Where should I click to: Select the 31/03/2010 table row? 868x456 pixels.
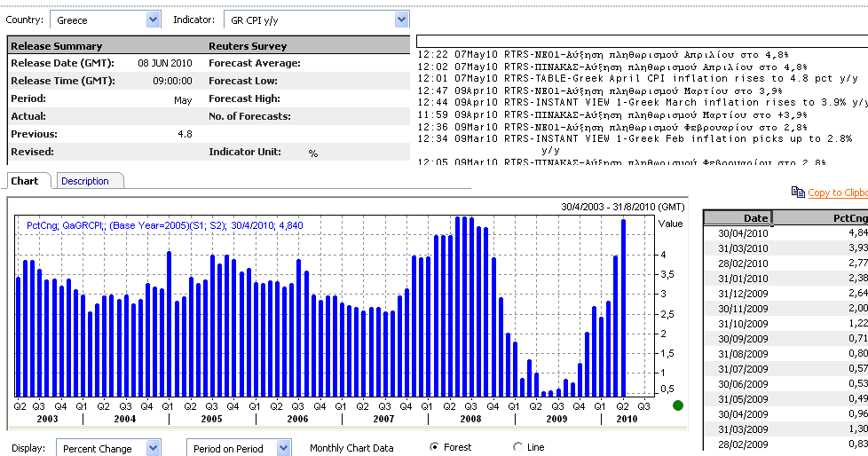(x=785, y=248)
